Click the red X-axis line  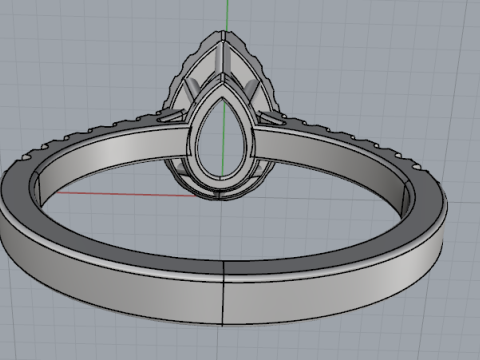pyautogui.click(x=127, y=194)
